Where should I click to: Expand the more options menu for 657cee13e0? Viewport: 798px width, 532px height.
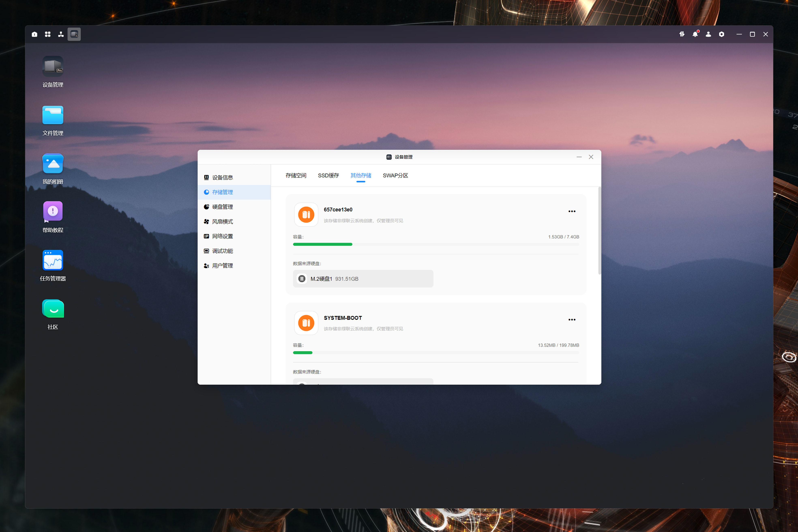point(572,211)
